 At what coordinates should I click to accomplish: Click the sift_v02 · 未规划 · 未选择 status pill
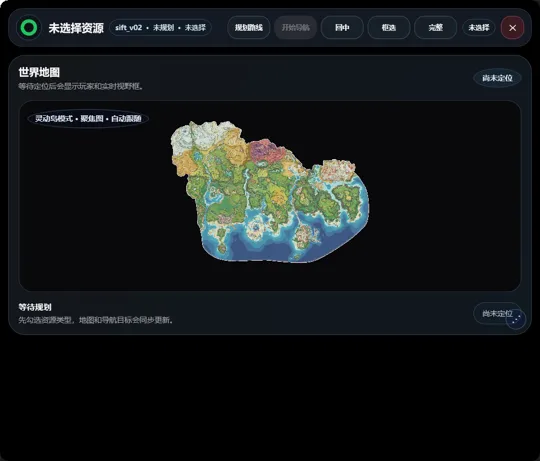[160, 28]
